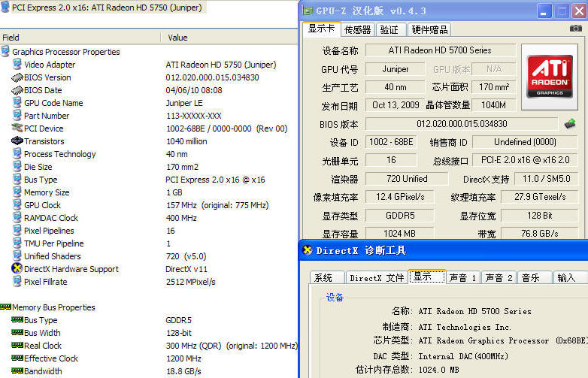Click the Pixel Pipelines row icon
The image size is (588, 378).
[17, 230]
